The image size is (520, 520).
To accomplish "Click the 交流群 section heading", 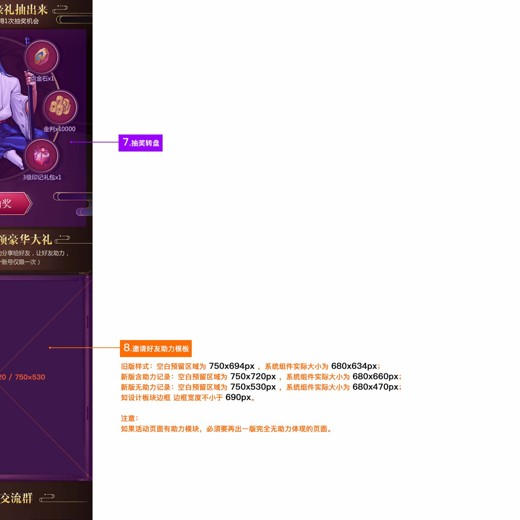I will [16, 498].
